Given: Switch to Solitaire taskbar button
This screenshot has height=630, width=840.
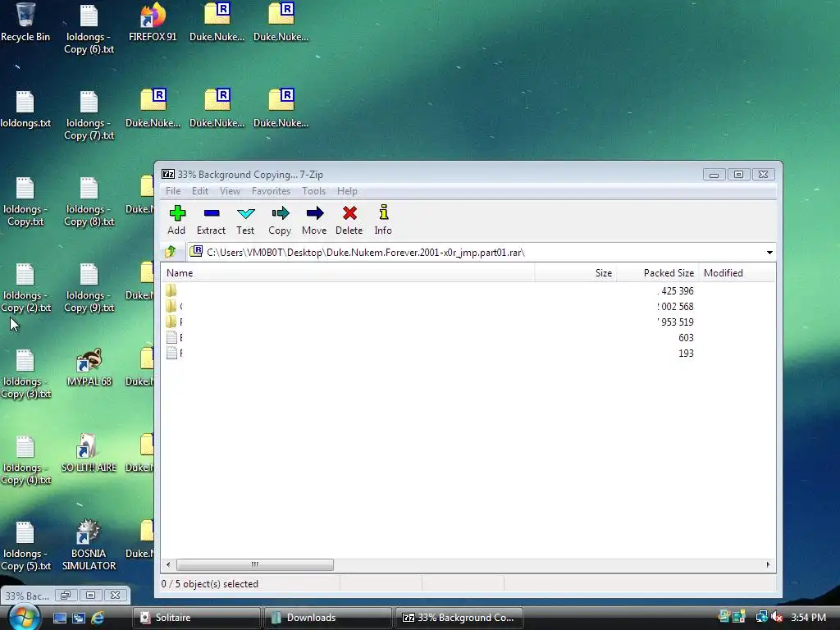Looking at the screenshot, I should coord(197,618).
